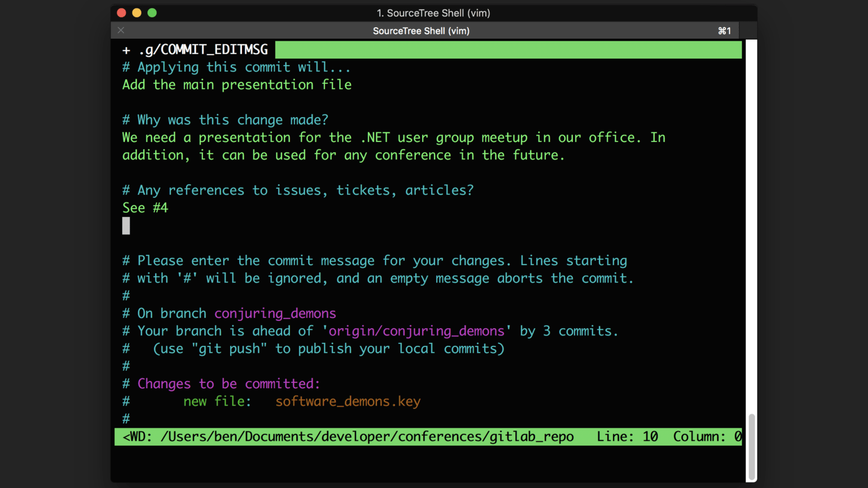This screenshot has width=868, height=488.
Task: Click the vim block cursor
Action: pyautogui.click(x=126, y=226)
